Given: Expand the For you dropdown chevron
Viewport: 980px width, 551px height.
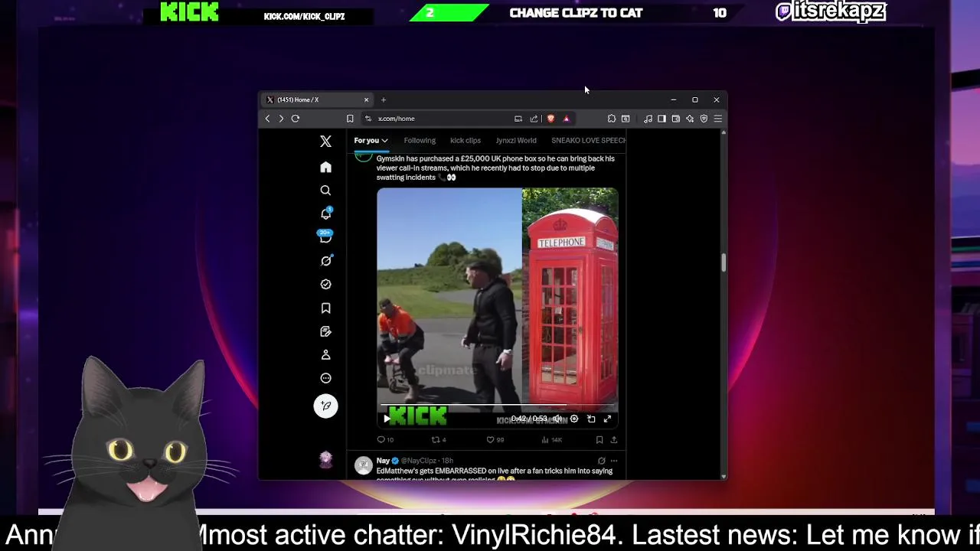Looking at the screenshot, I should pyautogui.click(x=384, y=141).
